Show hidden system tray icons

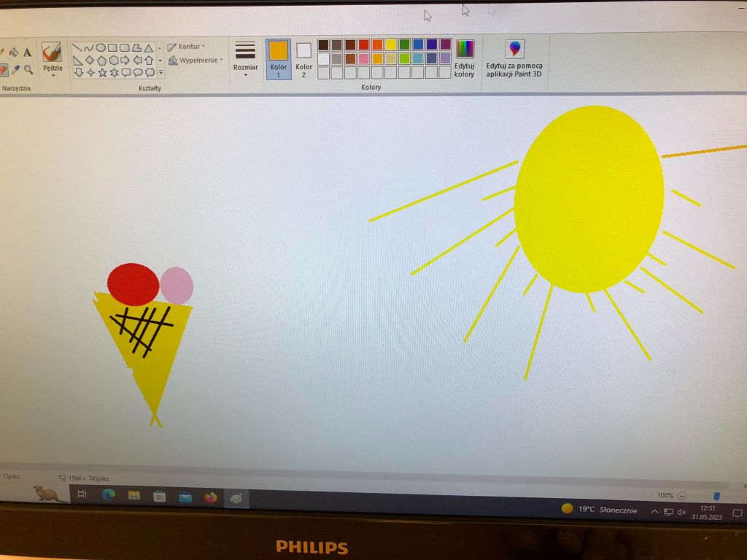coord(654,511)
